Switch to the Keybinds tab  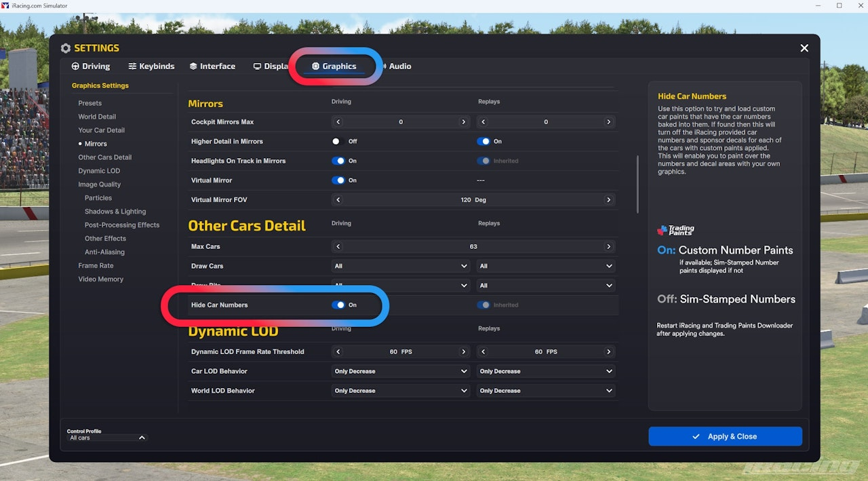pos(151,66)
